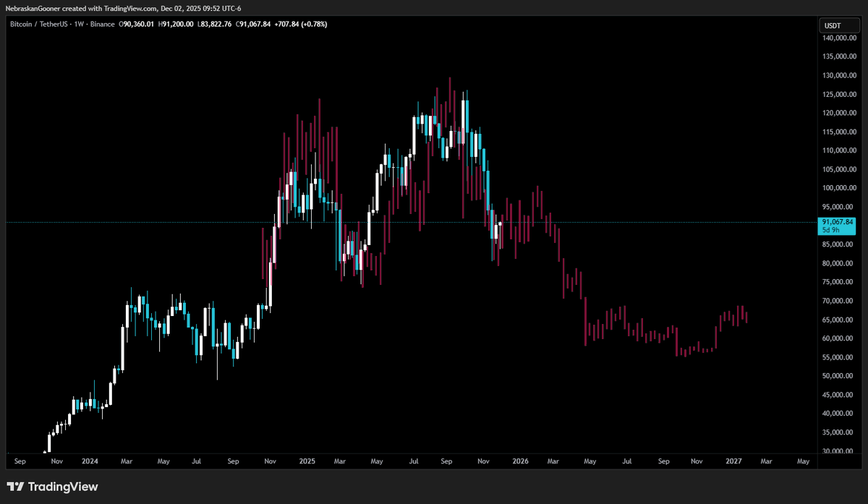Click the Binance exchange label
Screen dimensions: 868x504
102,24
